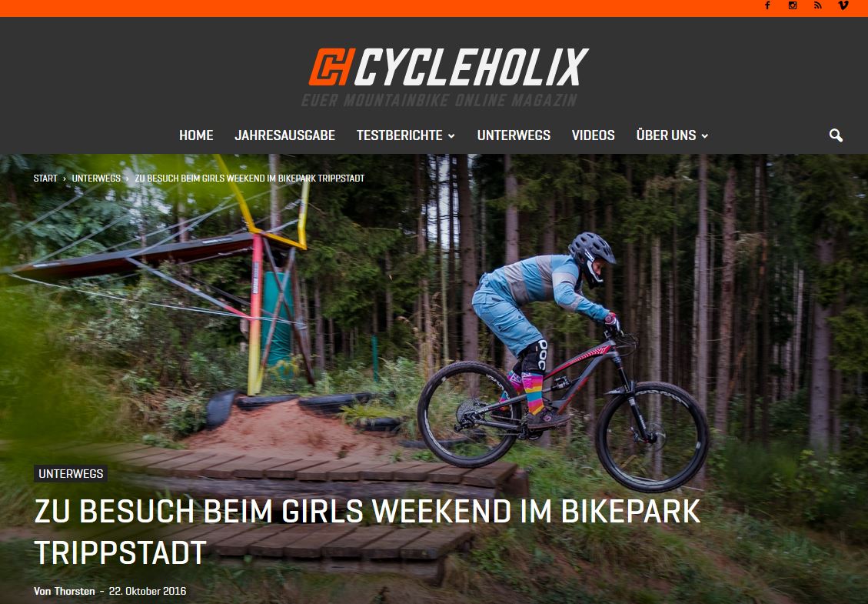Image resolution: width=868 pixels, height=604 pixels.
Task: Click the Unterwegs category tag badge
Action: (x=71, y=474)
